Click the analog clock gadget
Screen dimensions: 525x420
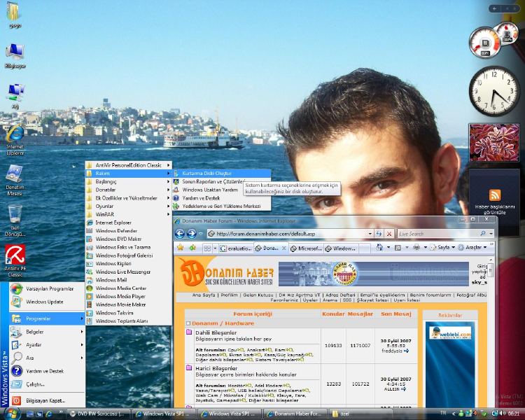494,91
